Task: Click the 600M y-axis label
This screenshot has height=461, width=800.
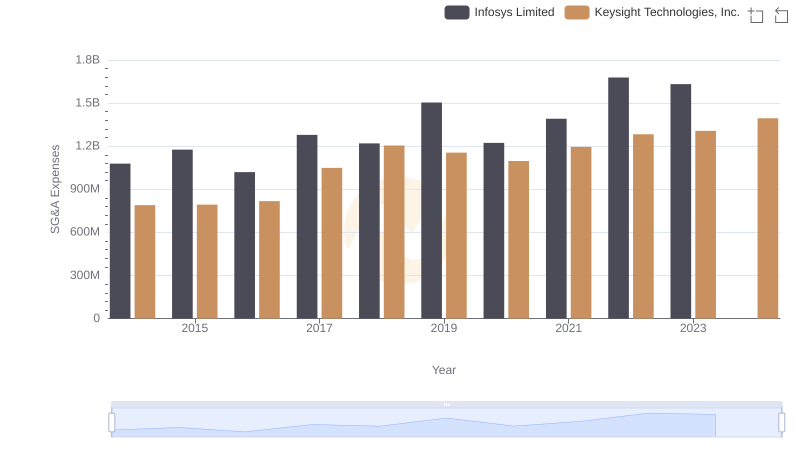Action: (x=85, y=232)
